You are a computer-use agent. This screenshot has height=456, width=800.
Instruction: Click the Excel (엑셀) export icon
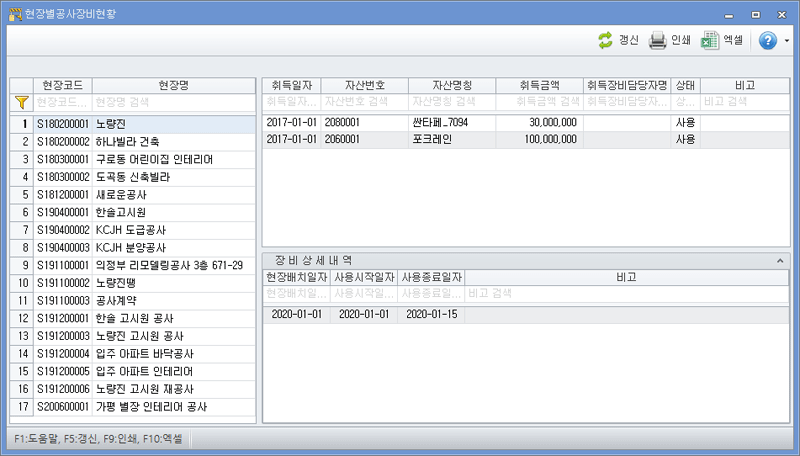point(709,40)
